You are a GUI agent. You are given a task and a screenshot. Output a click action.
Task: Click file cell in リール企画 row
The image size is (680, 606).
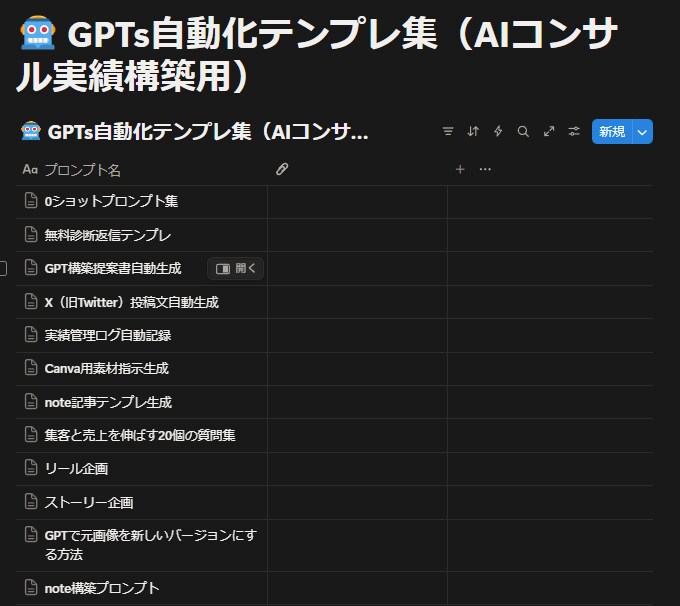click(357, 469)
